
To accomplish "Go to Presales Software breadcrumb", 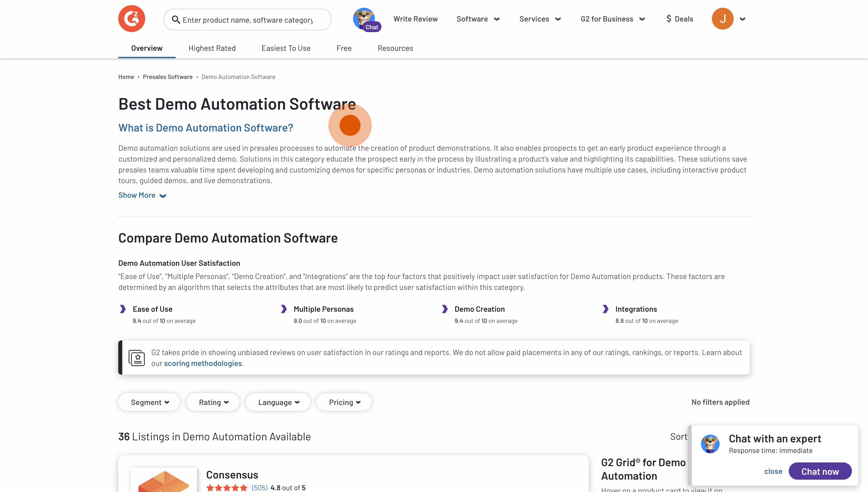I will pos(168,77).
